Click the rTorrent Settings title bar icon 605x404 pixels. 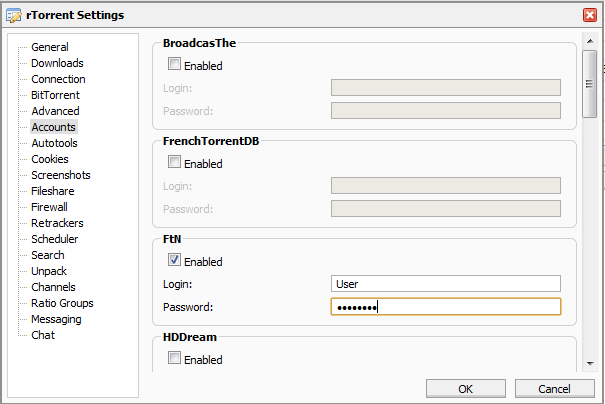[x=13, y=15]
